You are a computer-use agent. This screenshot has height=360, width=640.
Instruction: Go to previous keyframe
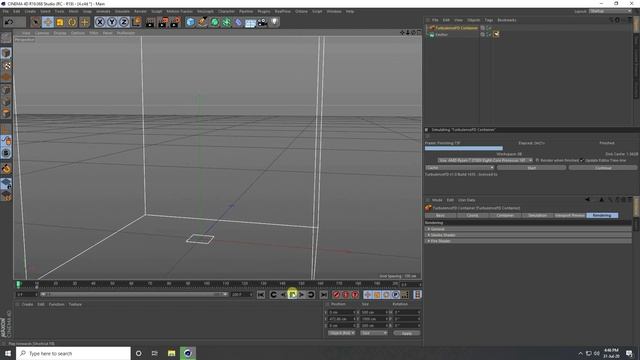(273, 295)
